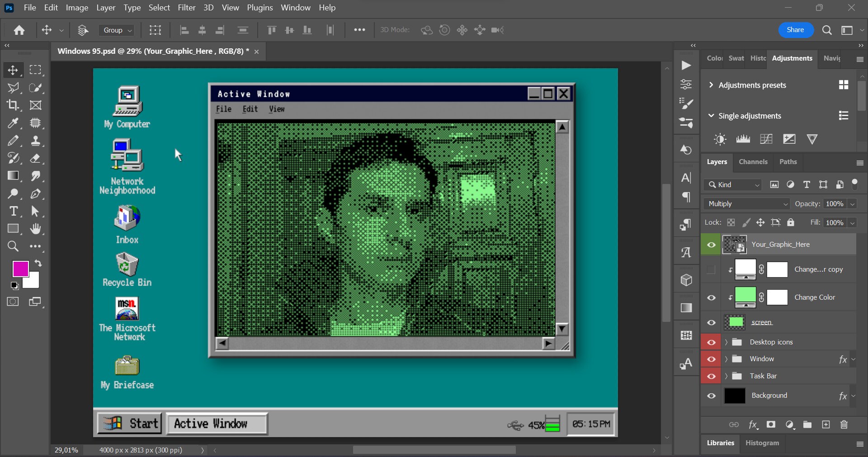Click the fx link on the Window layer
This screenshot has width=868, height=457.
[x=843, y=359]
